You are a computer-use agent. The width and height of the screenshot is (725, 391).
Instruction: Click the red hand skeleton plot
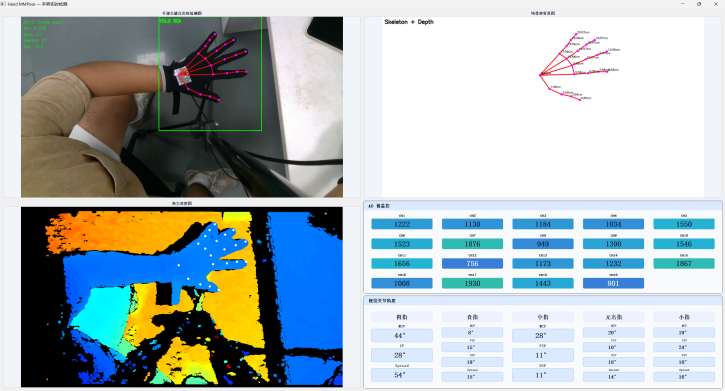point(580,66)
